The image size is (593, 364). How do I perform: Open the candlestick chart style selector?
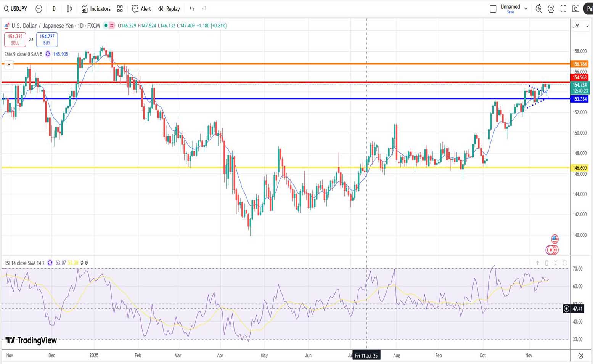69,9
